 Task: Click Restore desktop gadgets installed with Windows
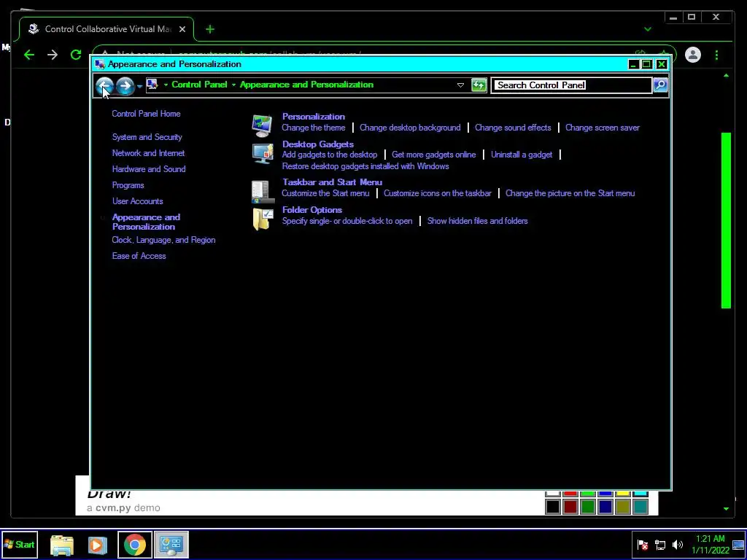click(x=365, y=166)
